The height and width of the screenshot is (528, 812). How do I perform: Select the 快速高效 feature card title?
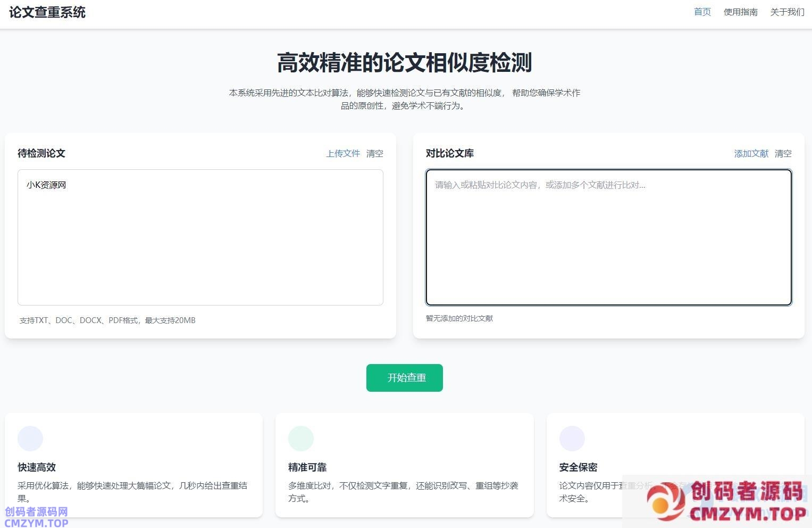pyautogui.click(x=37, y=467)
